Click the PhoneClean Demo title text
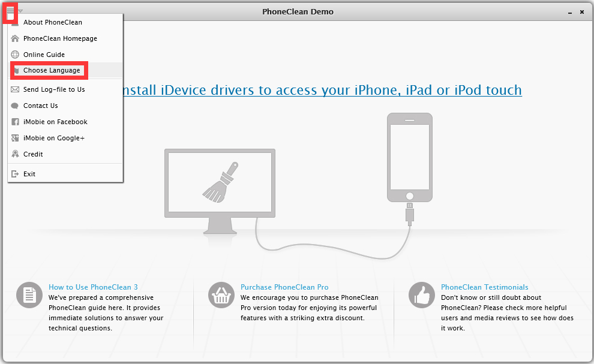 pyautogui.click(x=298, y=12)
